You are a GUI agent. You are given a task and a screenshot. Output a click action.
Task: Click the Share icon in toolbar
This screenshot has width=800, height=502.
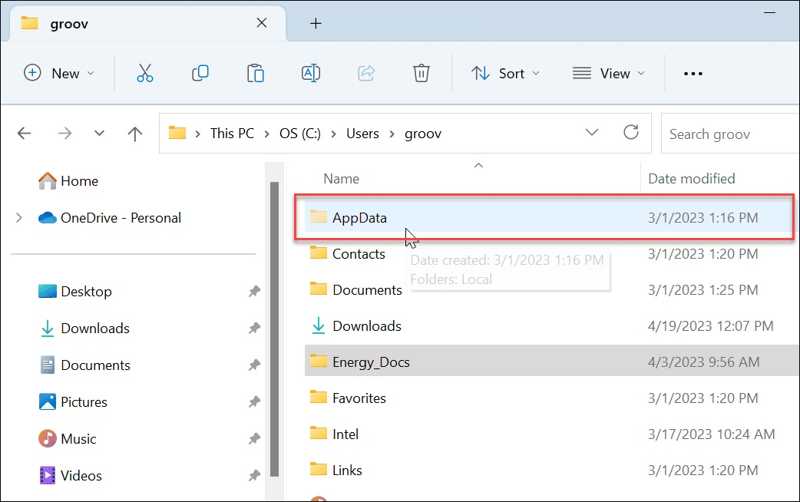click(366, 73)
